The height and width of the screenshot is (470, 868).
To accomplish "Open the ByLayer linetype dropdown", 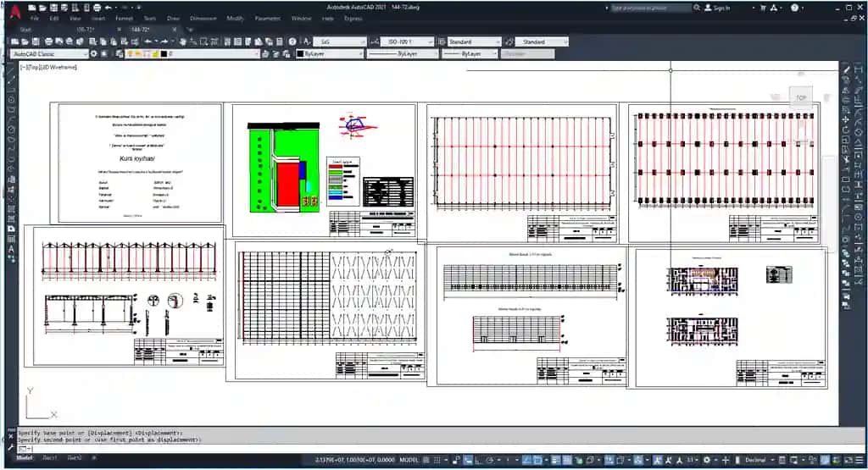I will coord(403,53).
